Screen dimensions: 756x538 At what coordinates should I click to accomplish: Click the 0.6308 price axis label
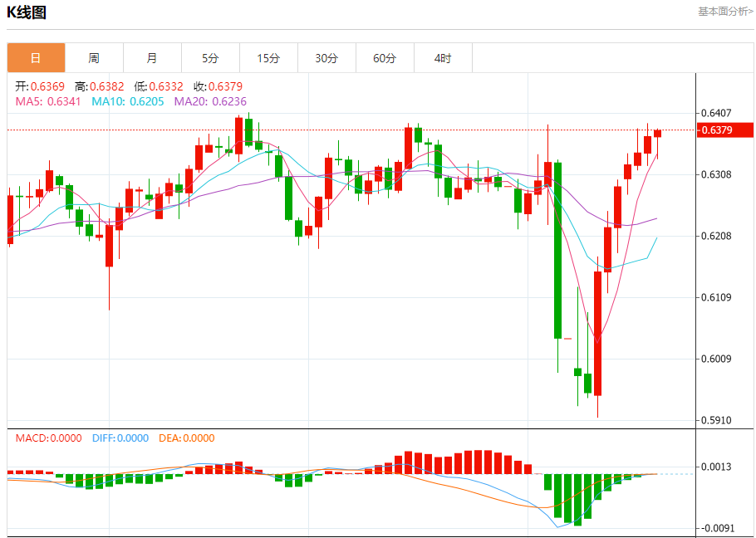pos(716,174)
